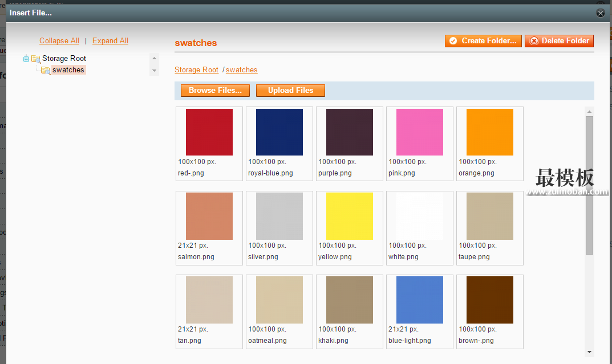Screen dimensions: 612x364
Task: Select Storage Root label in tree
Action: 64,59
